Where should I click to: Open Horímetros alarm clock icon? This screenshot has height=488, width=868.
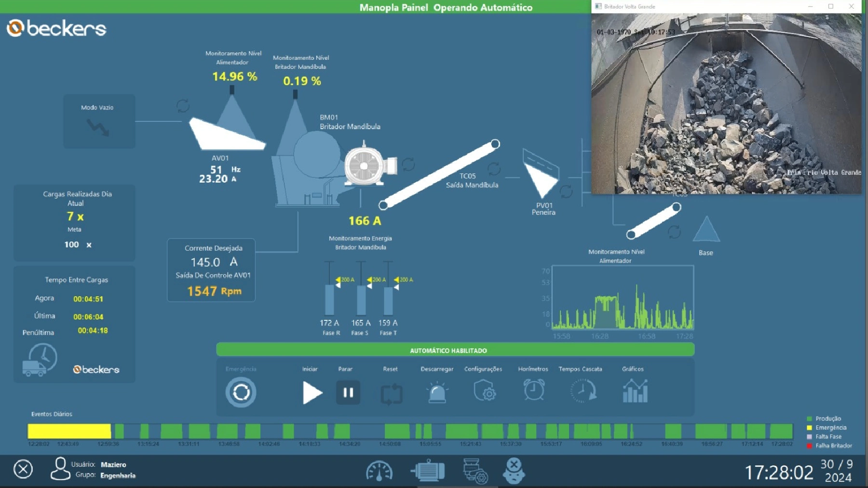pos(534,390)
